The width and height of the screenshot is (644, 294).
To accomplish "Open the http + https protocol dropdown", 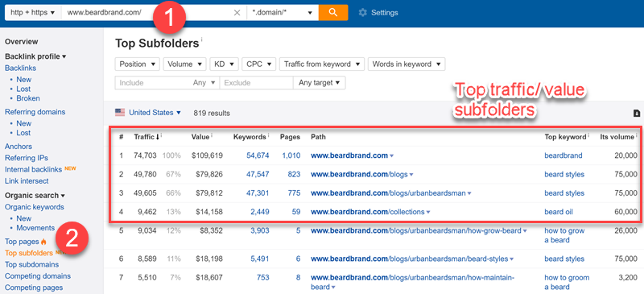I will click(33, 13).
